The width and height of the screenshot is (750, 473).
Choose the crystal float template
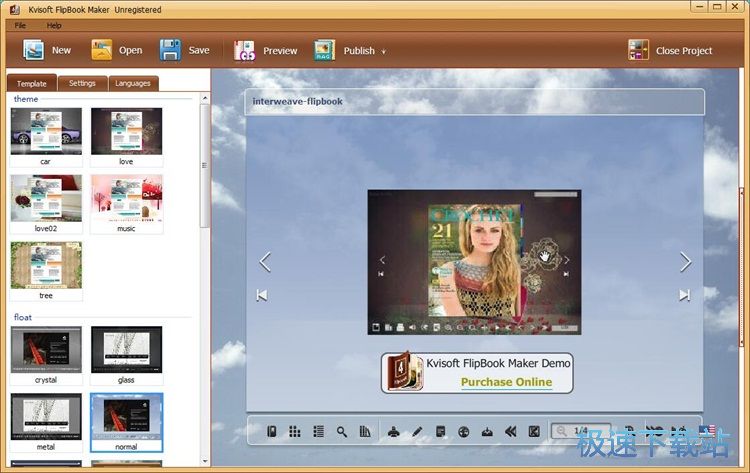click(46, 350)
